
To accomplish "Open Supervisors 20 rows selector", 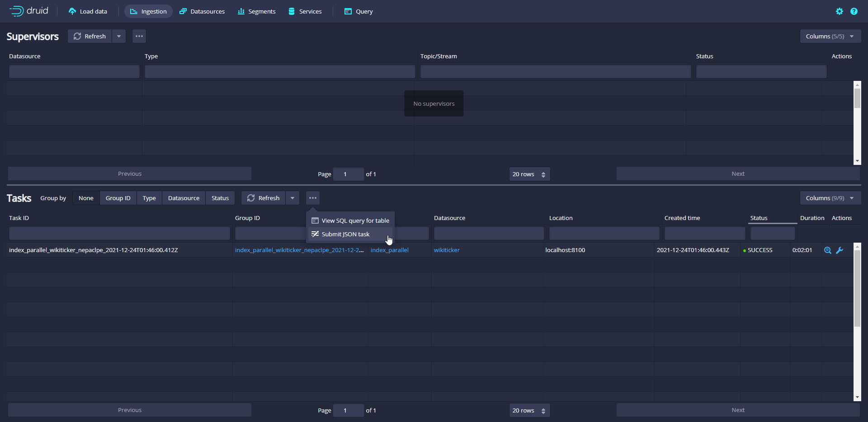I will click(x=529, y=174).
